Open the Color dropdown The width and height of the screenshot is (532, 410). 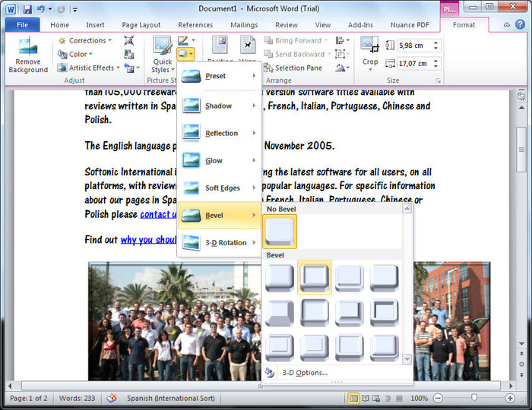[75, 54]
